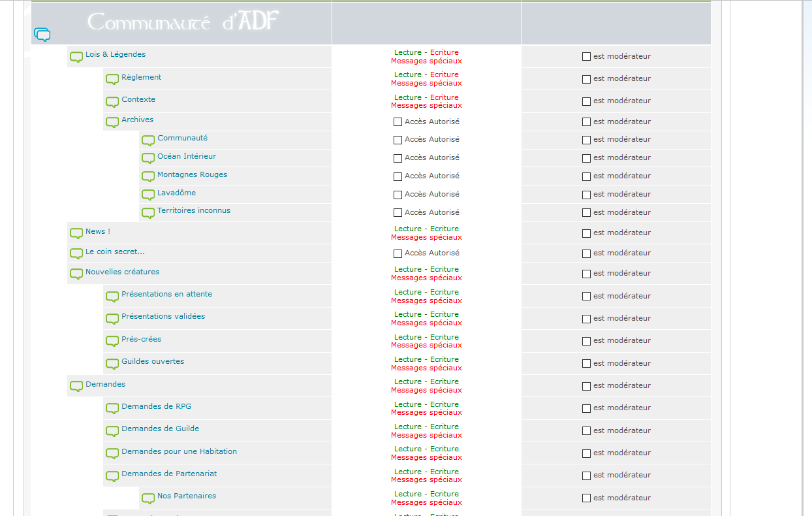Click the forum icon beside Prés-crées
Image resolution: width=812 pixels, height=516 pixels.
point(112,342)
